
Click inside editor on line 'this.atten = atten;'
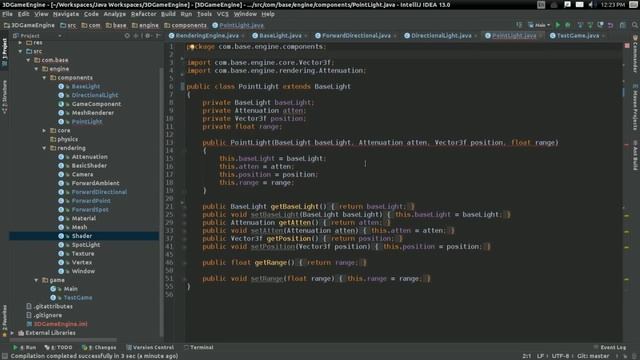click(256, 167)
